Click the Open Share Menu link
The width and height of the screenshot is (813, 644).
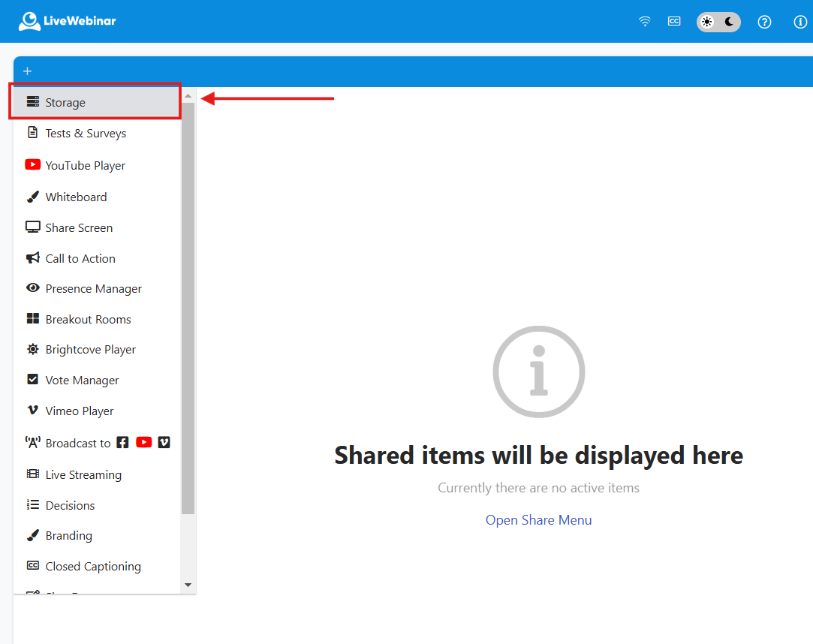[538, 519]
